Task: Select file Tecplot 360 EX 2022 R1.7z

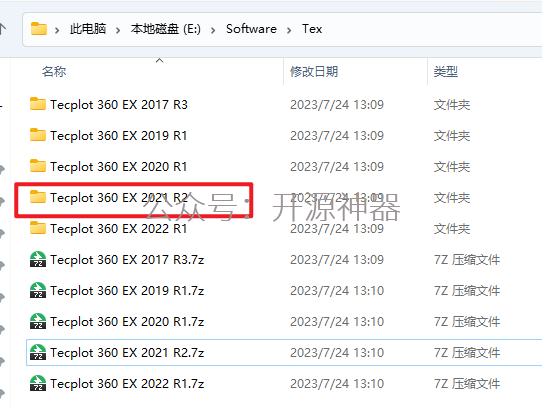Action: (127, 384)
